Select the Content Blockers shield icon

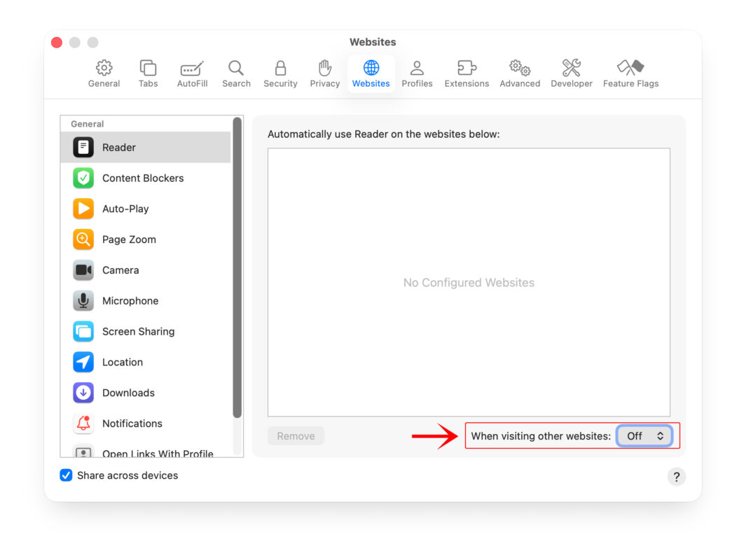(83, 178)
